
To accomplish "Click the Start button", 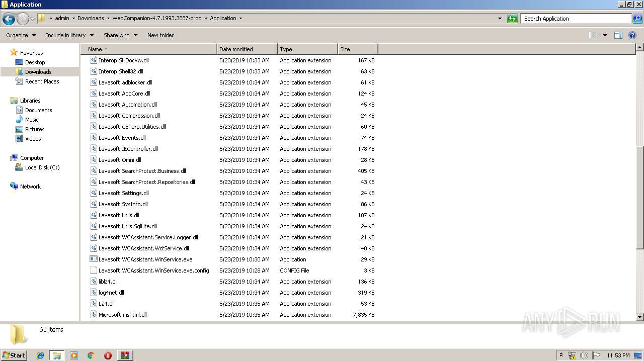I will pos(14,355).
